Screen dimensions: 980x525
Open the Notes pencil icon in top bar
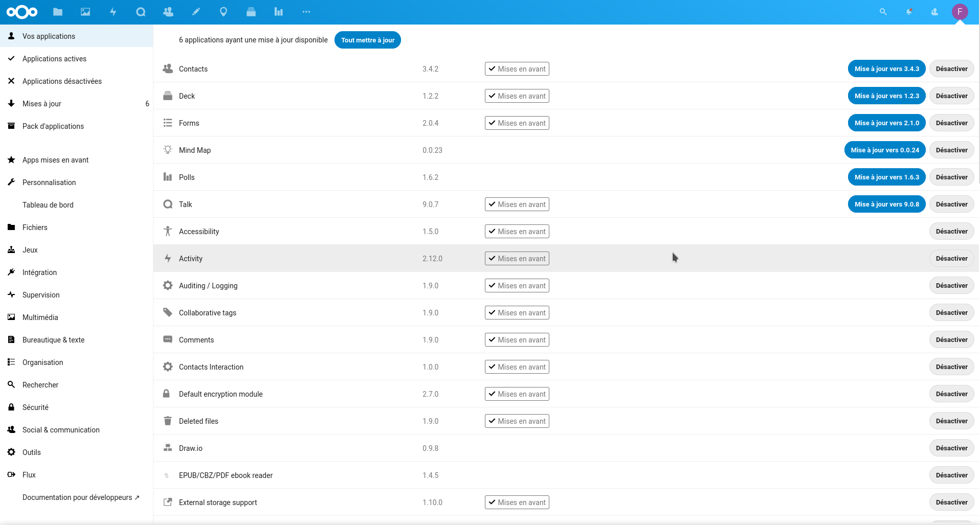196,12
